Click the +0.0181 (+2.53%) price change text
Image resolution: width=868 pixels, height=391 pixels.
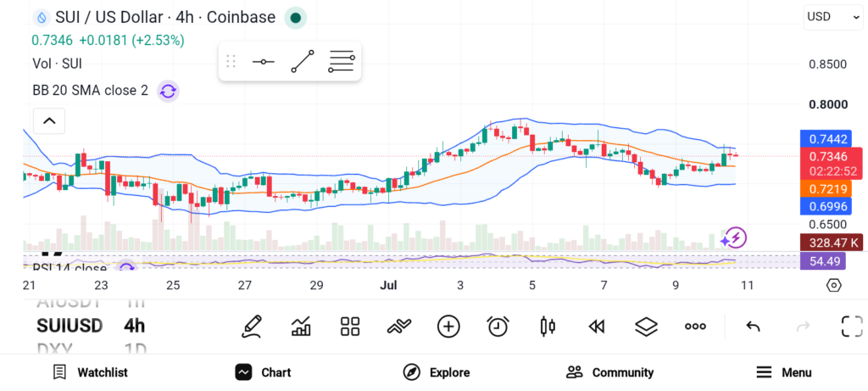(x=131, y=41)
